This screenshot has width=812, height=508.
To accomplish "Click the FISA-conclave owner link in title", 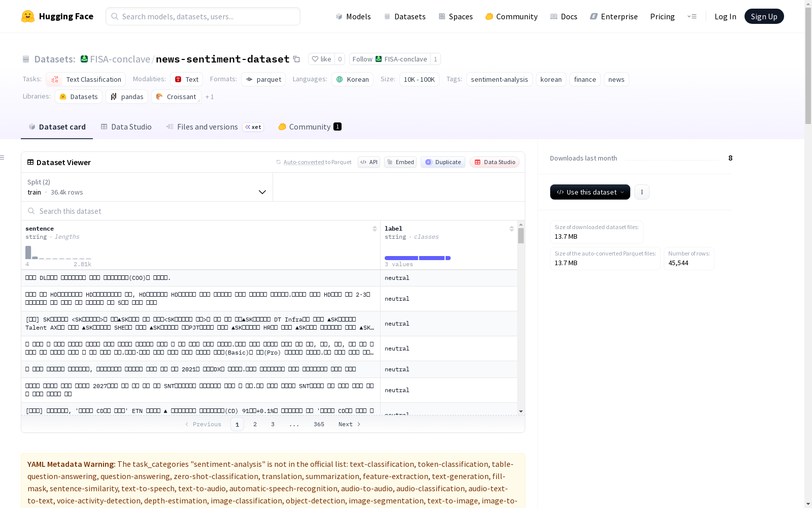I will (x=120, y=59).
